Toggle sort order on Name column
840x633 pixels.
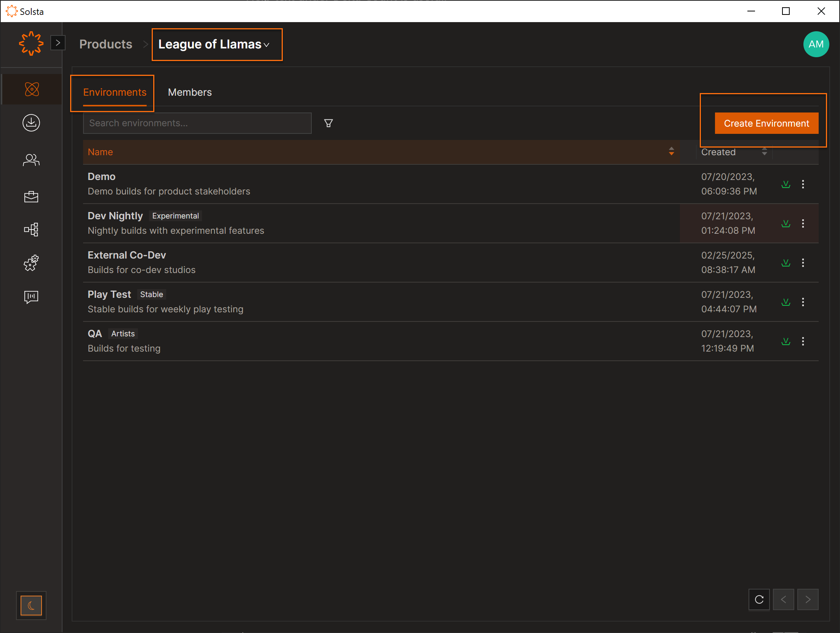671,152
